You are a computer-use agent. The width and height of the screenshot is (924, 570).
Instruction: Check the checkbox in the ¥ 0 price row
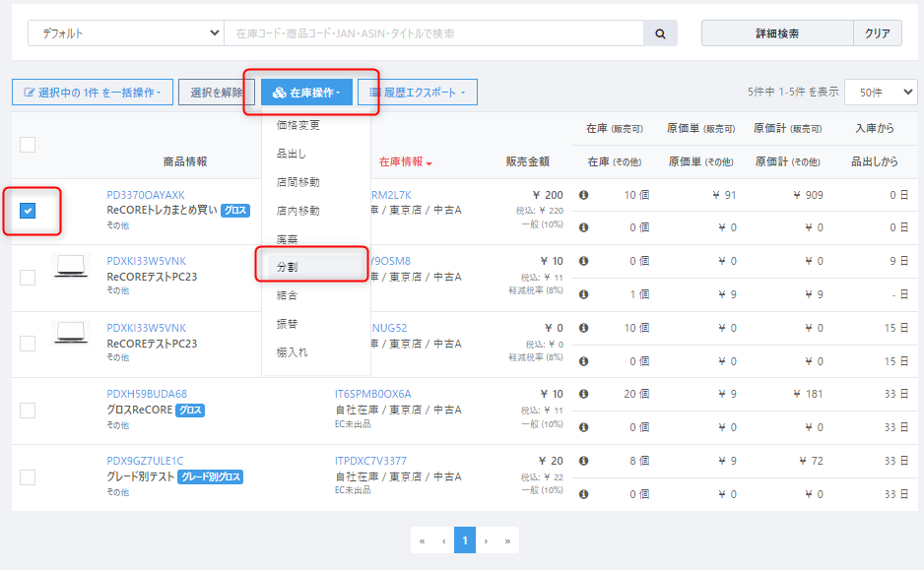tap(28, 344)
